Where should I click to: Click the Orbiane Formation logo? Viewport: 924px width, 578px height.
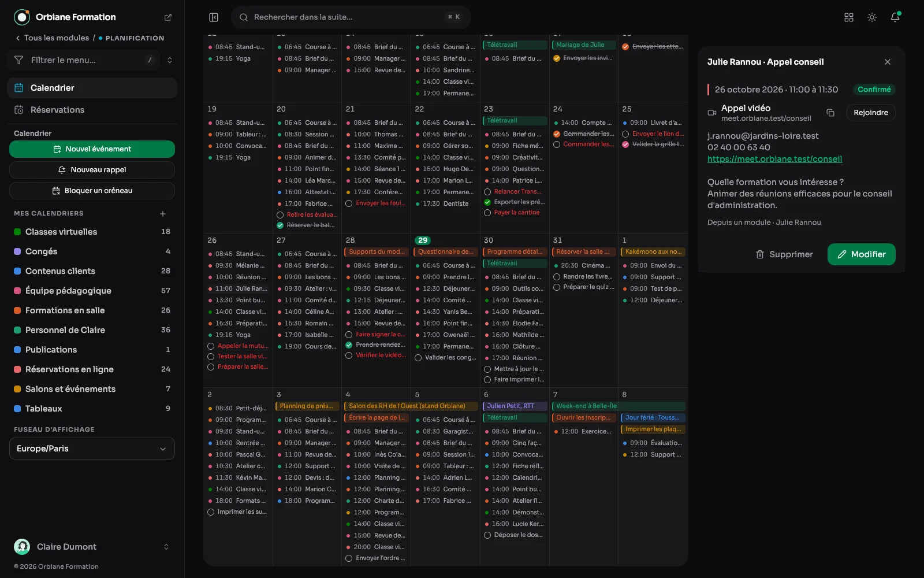click(22, 17)
